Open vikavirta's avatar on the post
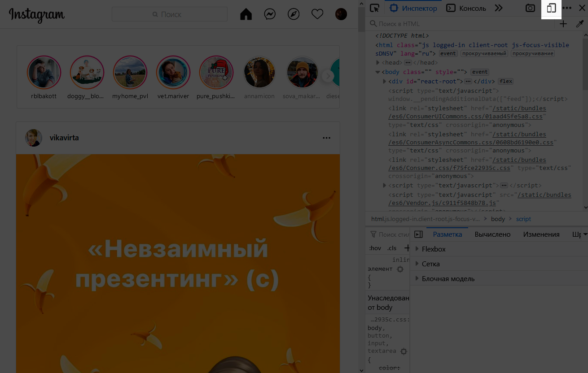This screenshot has height=373, width=588. (34, 138)
